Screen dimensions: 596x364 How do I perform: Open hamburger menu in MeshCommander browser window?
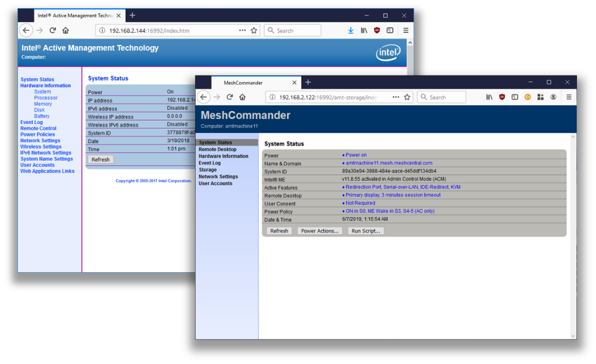(569, 97)
